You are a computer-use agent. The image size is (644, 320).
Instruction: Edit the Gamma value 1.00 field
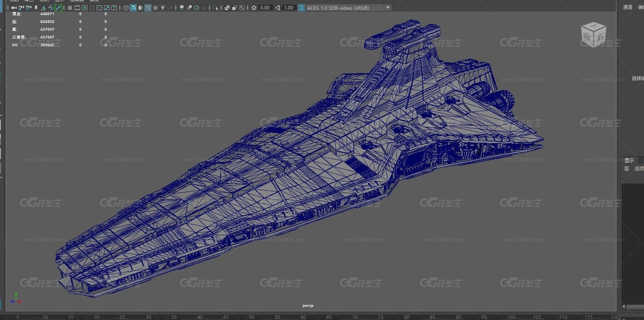289,8
